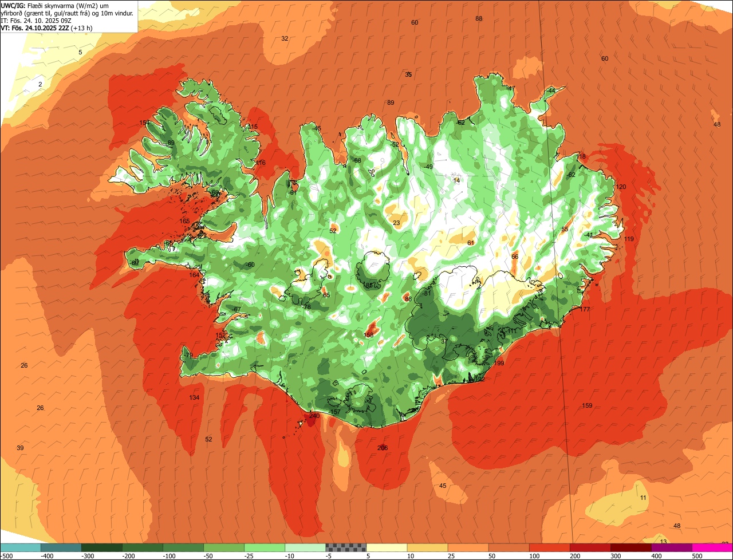The height and width of the screenshot is (560, 733).
Task: Select the map value 116
Action: (x=261, y=163)
